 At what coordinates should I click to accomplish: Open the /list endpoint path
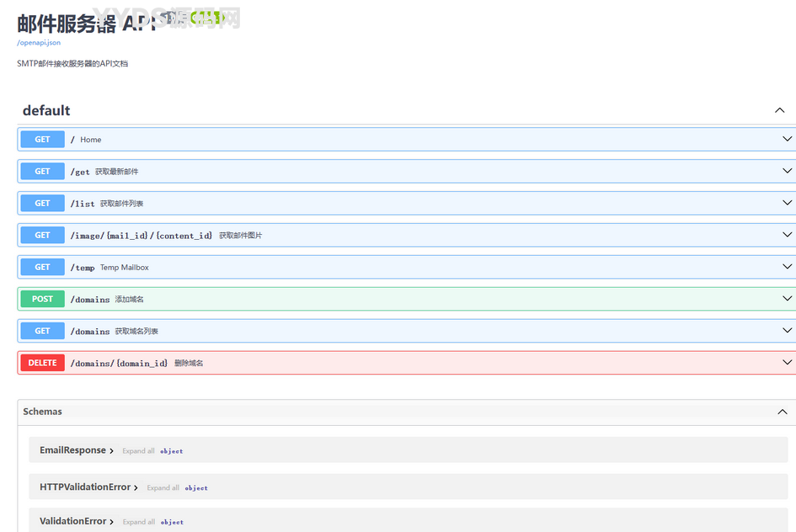(83, 204)
